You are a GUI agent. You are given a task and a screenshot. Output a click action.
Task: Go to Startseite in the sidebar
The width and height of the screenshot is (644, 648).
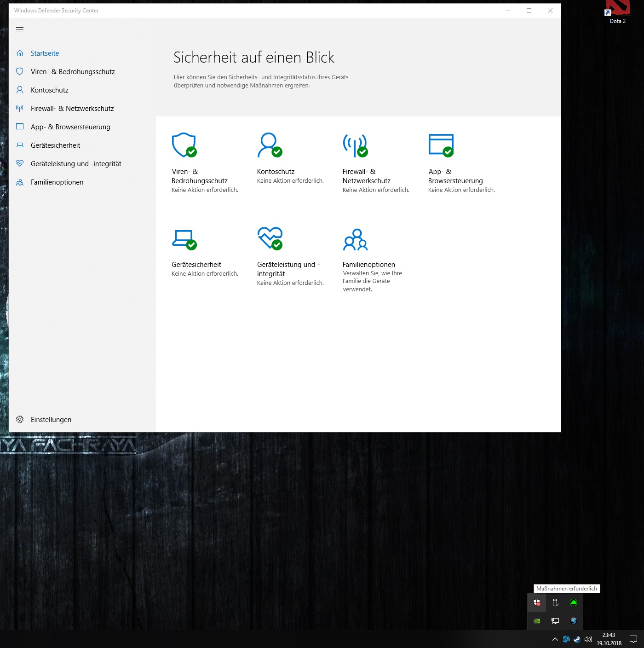point(45,53)
